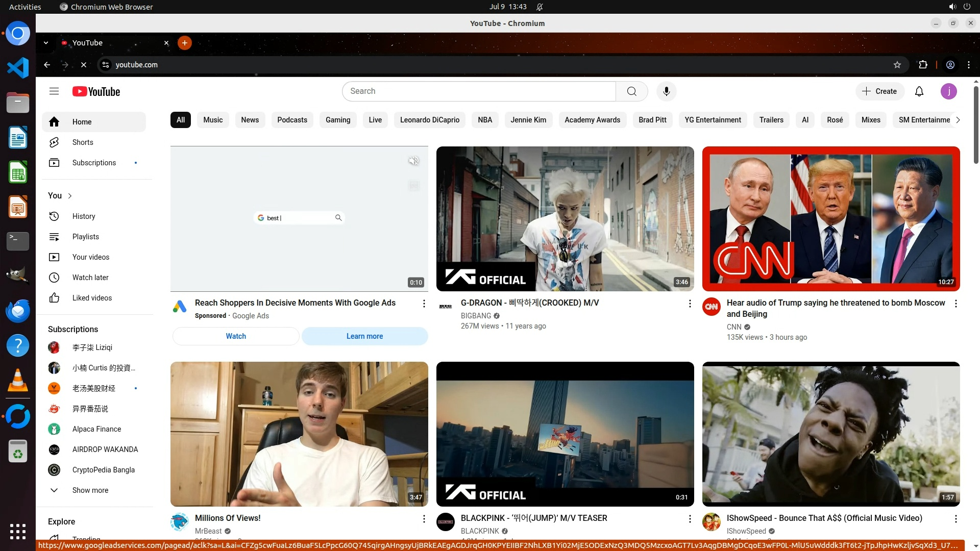Unmute the Google Ads video preview
This screenshot has height=551, width=980.
[x=413, y=161]
